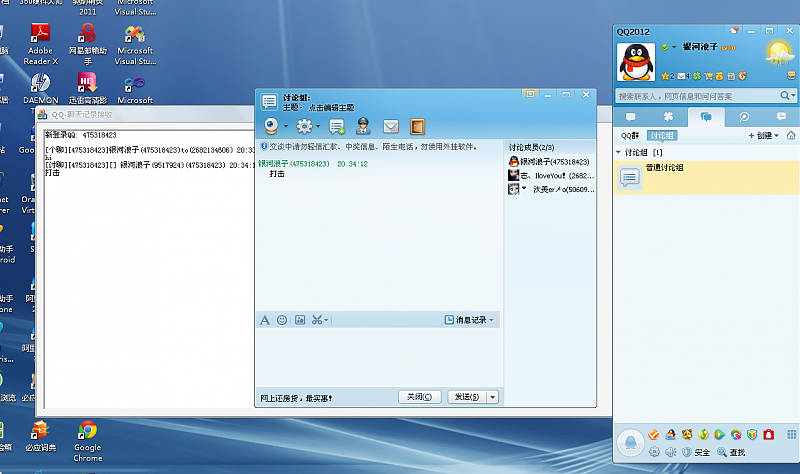The height and width of the screenshot is (474, 800).
Task: Click the envelope mail icon in chat toolbar
Action: (391, 126)
